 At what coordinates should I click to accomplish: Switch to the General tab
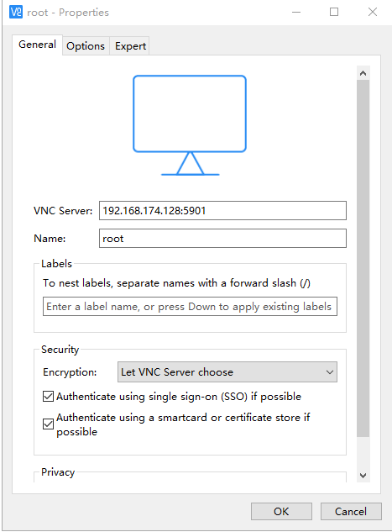[x=37, y=45]
